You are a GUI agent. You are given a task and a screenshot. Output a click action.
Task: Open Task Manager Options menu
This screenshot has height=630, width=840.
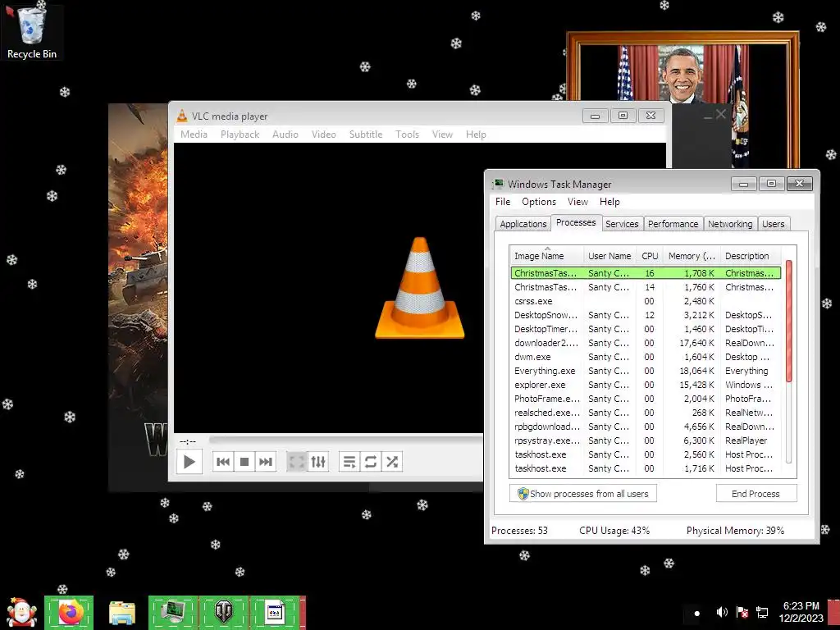coord(539,202)
